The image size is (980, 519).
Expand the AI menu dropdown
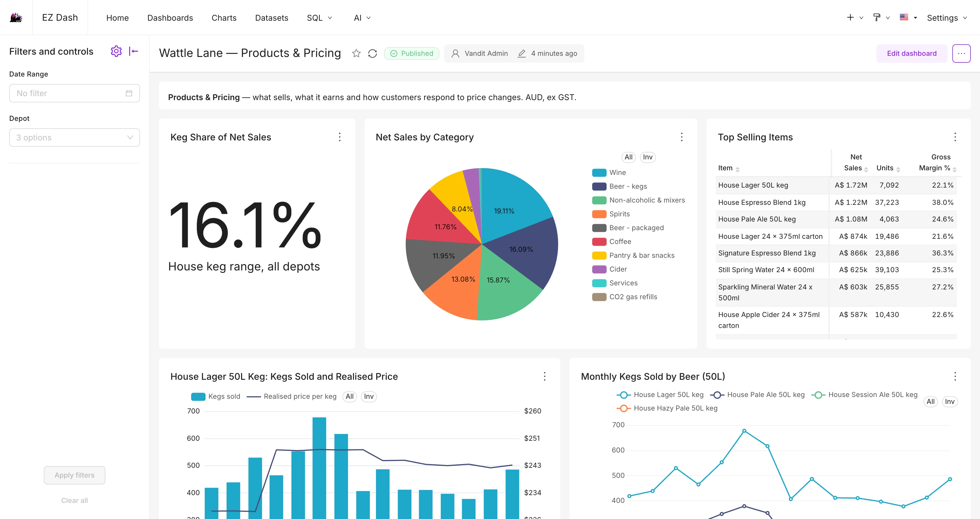click(x=362, y=18)
